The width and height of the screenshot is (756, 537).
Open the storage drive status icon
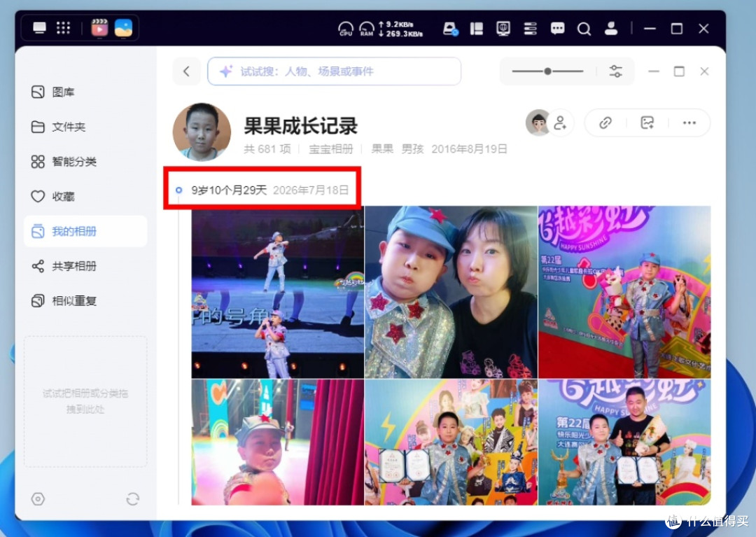pyautogui.click(x=450, y=29)
